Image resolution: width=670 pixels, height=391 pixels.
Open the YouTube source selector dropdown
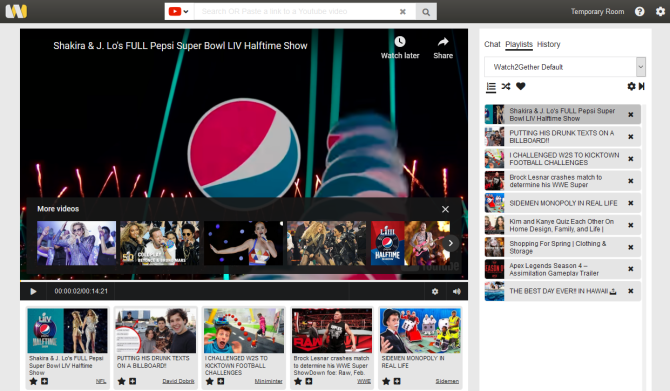click(x=179, y=12)
